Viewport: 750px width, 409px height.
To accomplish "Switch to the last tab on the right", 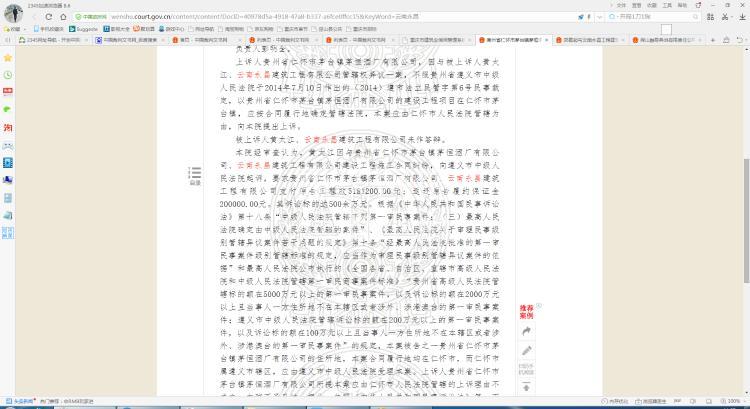I will (x=666, y=40).
